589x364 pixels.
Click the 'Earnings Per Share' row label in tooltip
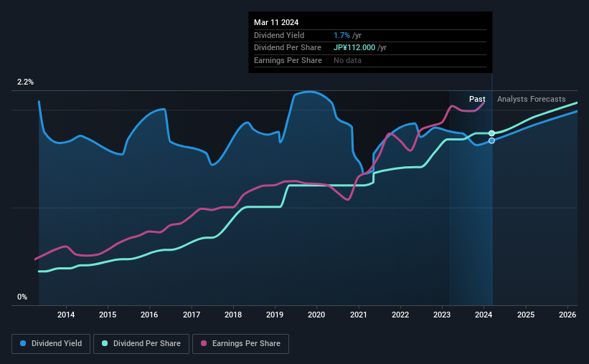pyautogui.click(x=288, y=60)
